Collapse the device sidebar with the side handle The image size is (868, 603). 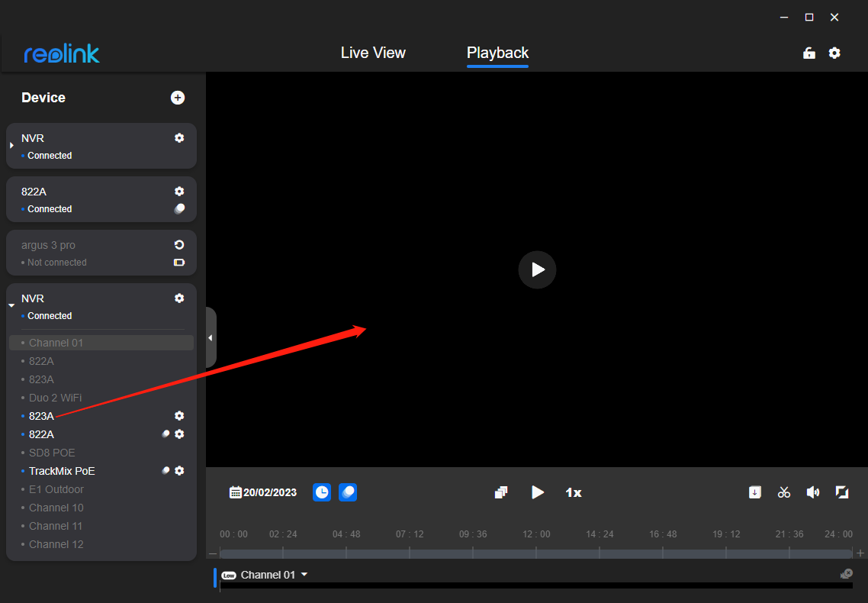coord(211,338)
